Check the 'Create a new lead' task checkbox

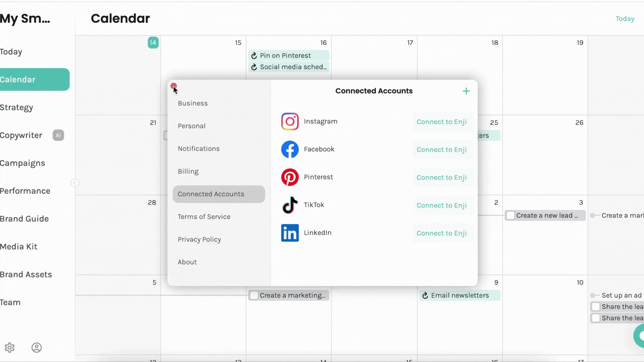(511, 216)
